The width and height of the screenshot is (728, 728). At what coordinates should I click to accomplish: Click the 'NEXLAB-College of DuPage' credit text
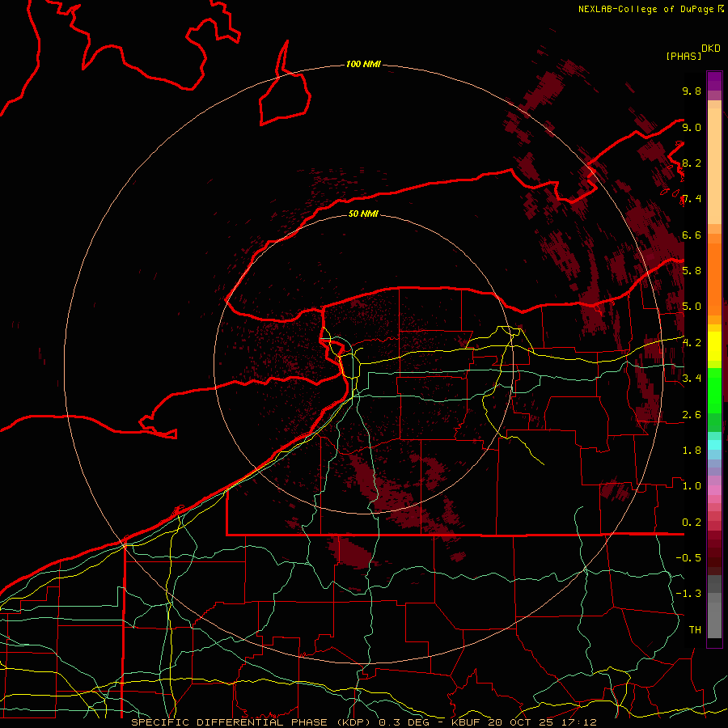point(645,9)
